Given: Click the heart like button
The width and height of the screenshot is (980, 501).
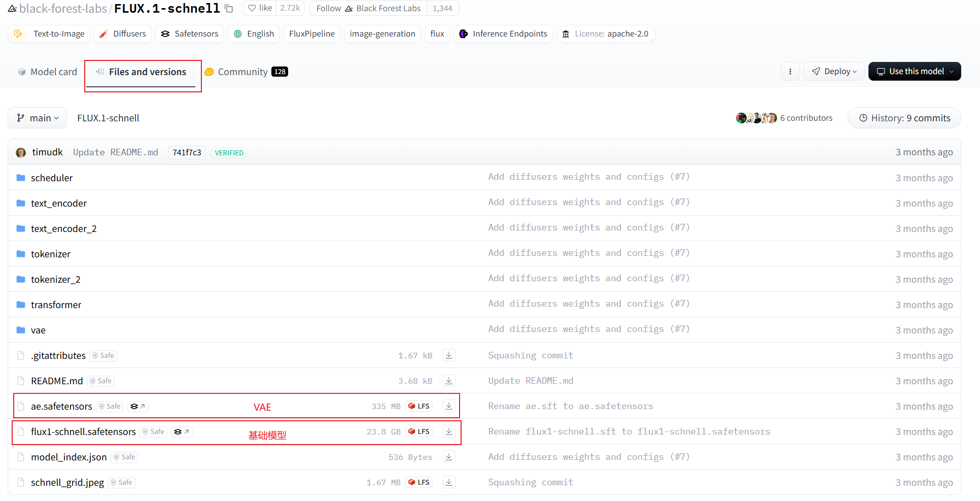Looking at the screenshot, I should click(260, 8).
